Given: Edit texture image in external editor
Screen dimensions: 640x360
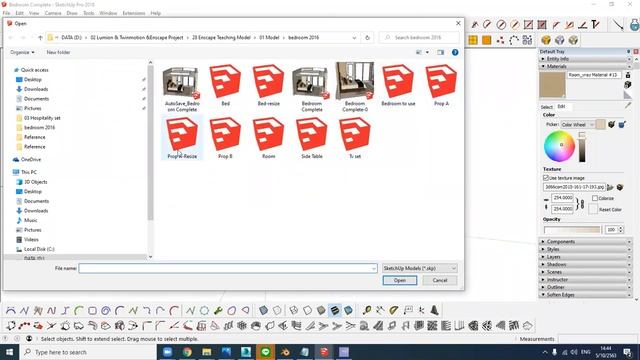Looking at the screenshot, I should (x=620, y=187).
